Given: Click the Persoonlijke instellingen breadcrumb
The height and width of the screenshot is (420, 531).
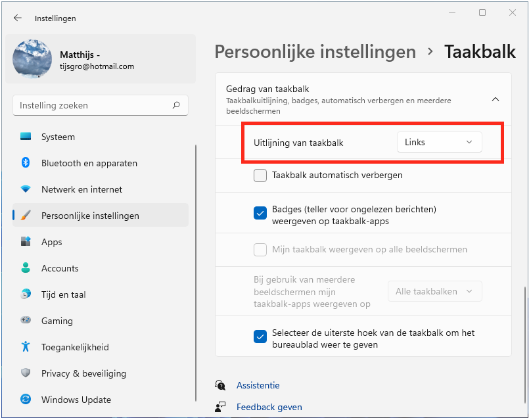Looking at the screenshot, I should pos(315,52).
